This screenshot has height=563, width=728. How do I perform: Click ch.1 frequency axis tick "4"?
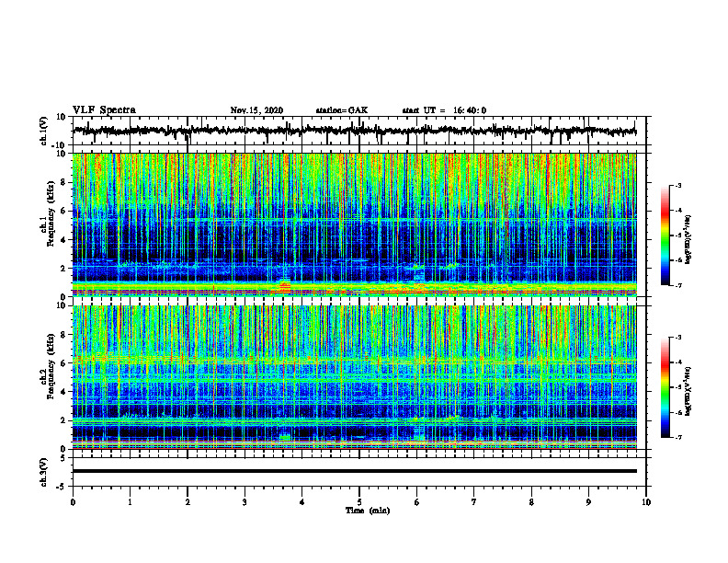pyautogui.click(x=63, y=240)
